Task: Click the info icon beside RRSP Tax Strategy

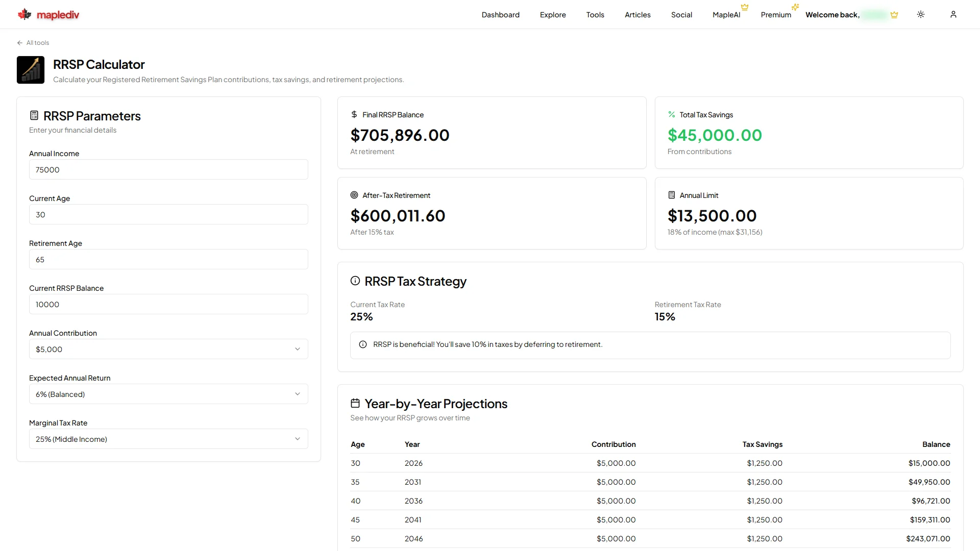Action: 355,281
